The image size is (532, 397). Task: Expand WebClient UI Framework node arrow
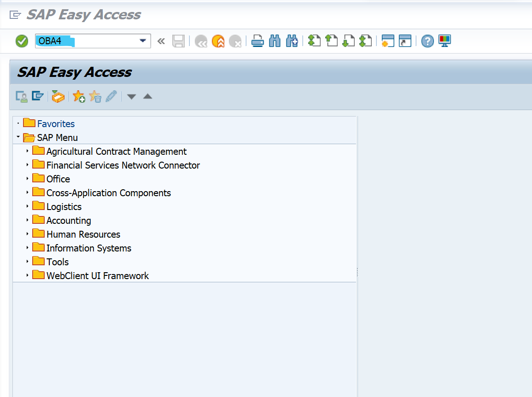point(28,275)
